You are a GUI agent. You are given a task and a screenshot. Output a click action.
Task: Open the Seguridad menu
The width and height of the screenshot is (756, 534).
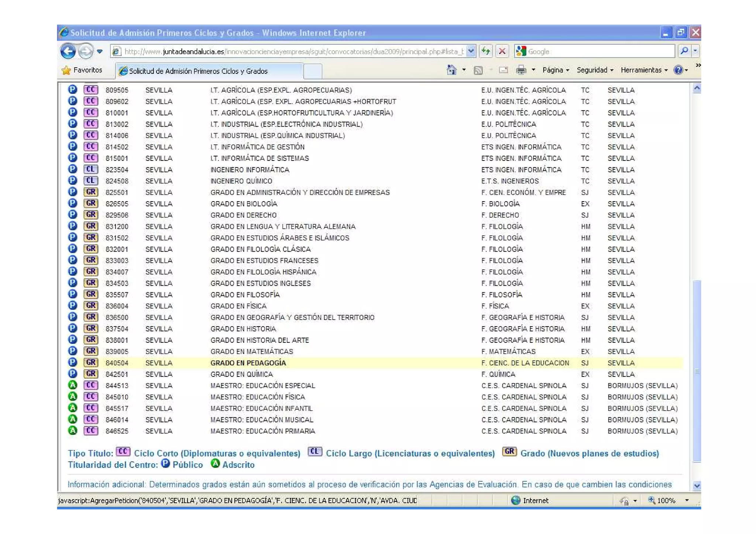(x=595, y=70)
